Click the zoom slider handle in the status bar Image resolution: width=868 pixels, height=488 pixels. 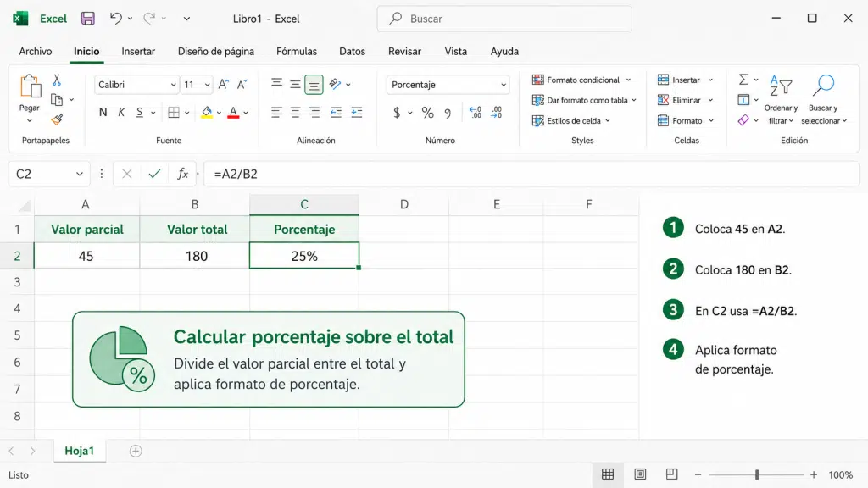click(757, 474)
